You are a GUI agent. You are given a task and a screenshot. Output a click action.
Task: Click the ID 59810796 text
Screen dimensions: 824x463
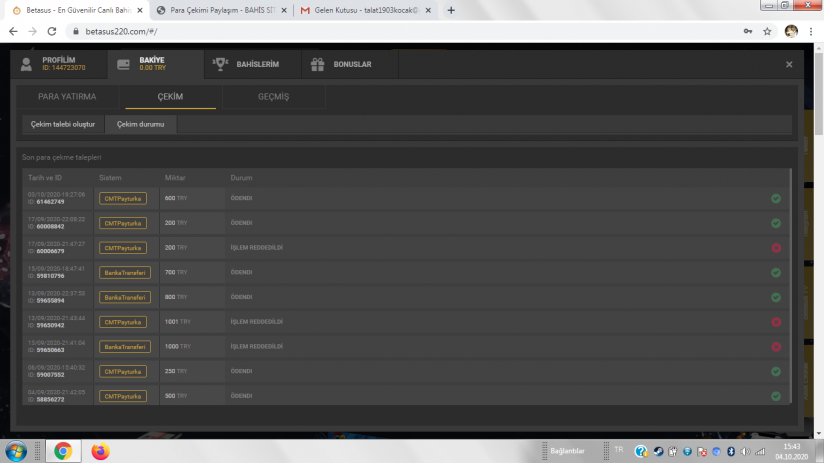[x=46, y=276]
